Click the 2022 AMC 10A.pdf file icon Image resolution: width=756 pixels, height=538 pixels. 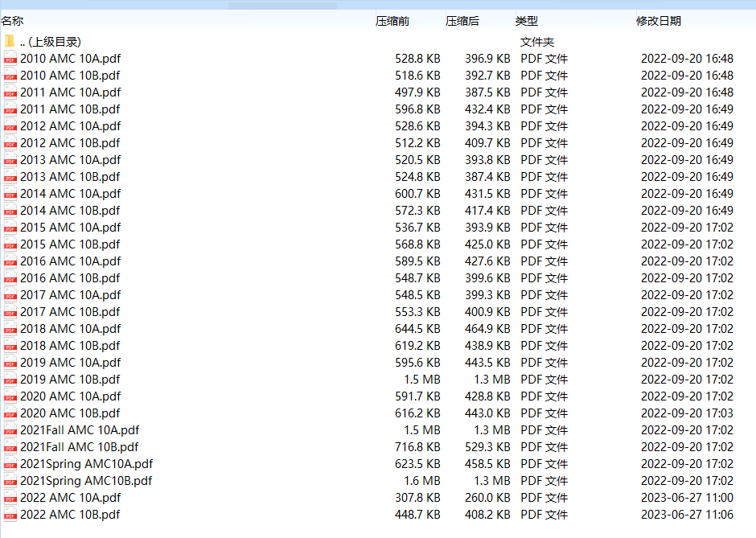coord(10,497)
